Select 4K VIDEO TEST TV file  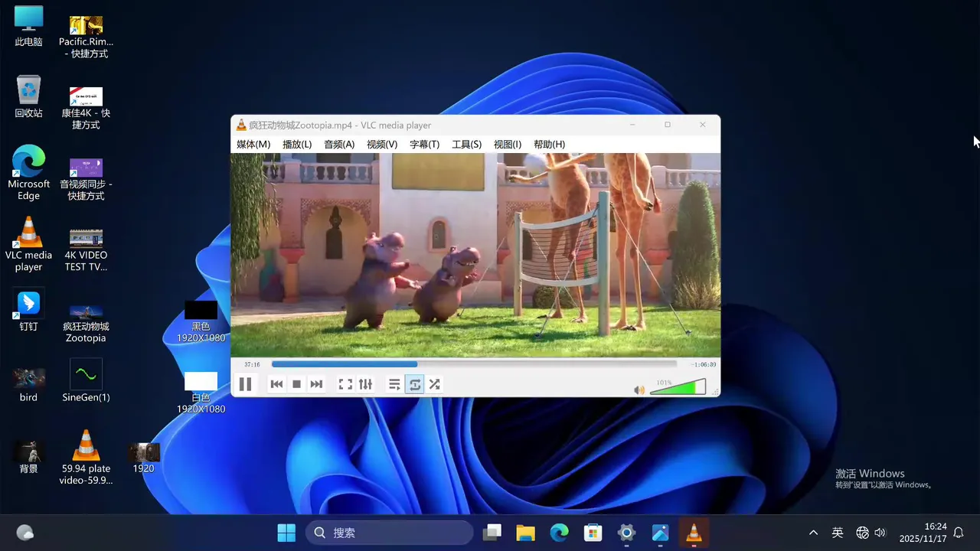coord(86,249)
